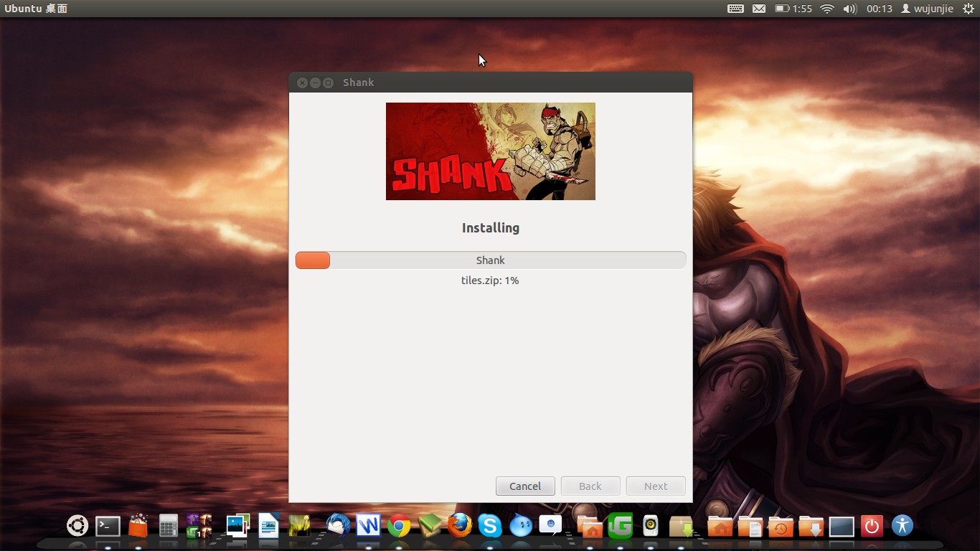Open the green books icon in dock
This screenshot has height=551, width=980.
point(430,526)
